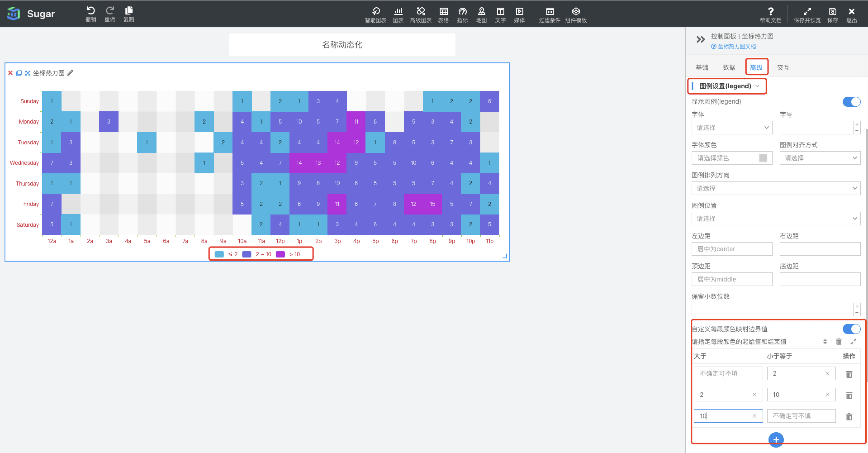
Task: Open the Advanced Chart (高级图表) icon
Action: [420, 15]
